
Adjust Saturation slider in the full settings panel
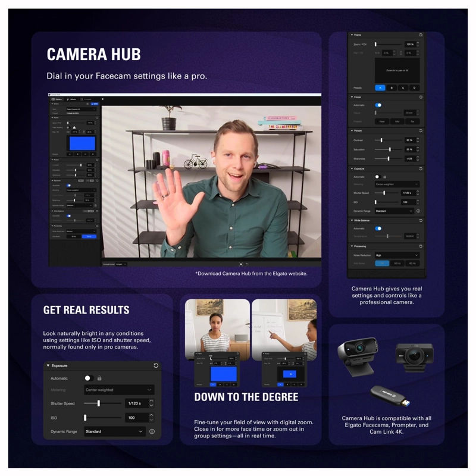click(389, 149)
